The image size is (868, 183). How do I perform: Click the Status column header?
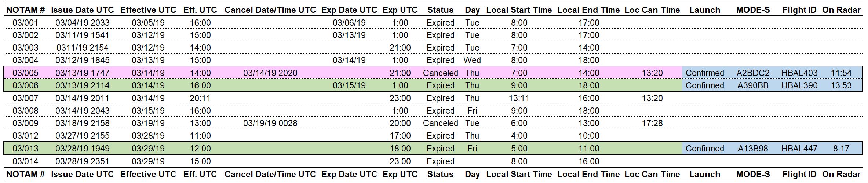pyautogui.click(x=440, y=10)
